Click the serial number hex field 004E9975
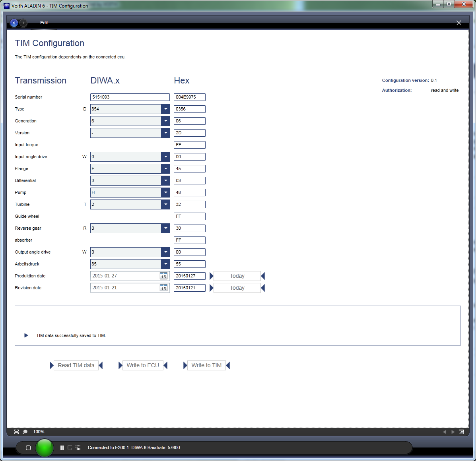 pos(190,97)
